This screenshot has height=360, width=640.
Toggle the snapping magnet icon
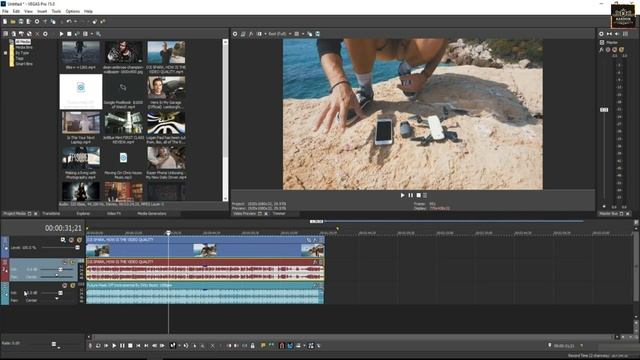(x=282, y=346)
